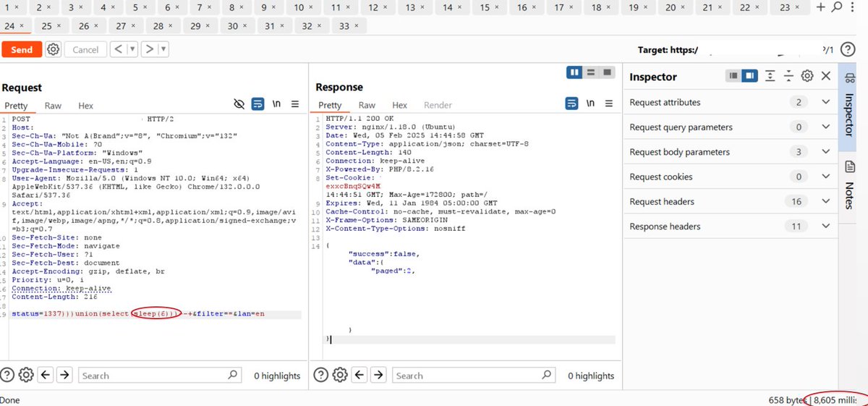
Task: Select side-by-side request/response layout
Action: tap(575, 72)
